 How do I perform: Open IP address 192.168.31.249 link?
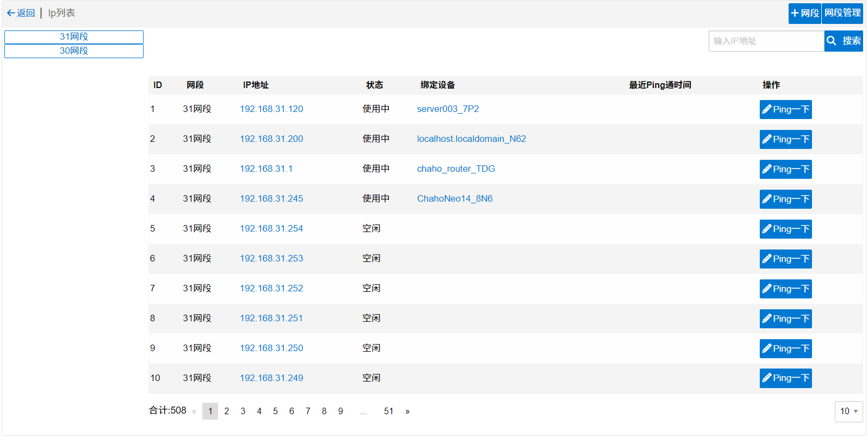pos(271,378)
